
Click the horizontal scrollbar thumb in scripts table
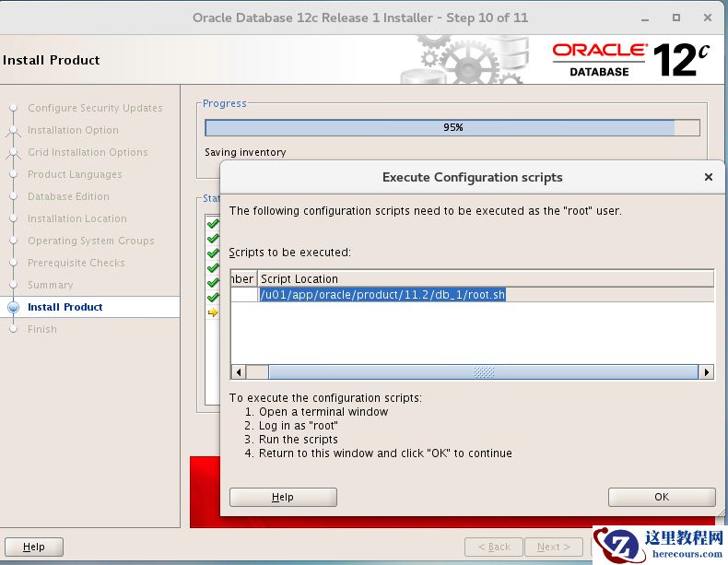[x=483, y=371]
